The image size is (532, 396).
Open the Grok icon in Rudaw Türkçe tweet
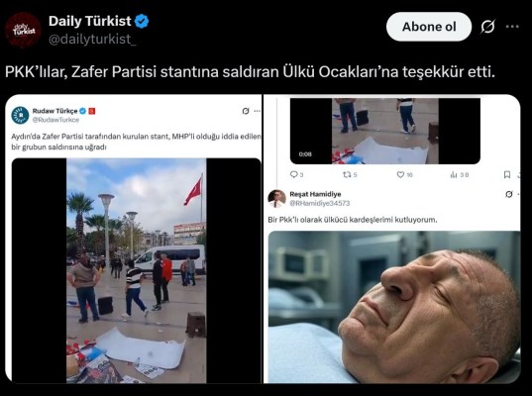(246, 111)
